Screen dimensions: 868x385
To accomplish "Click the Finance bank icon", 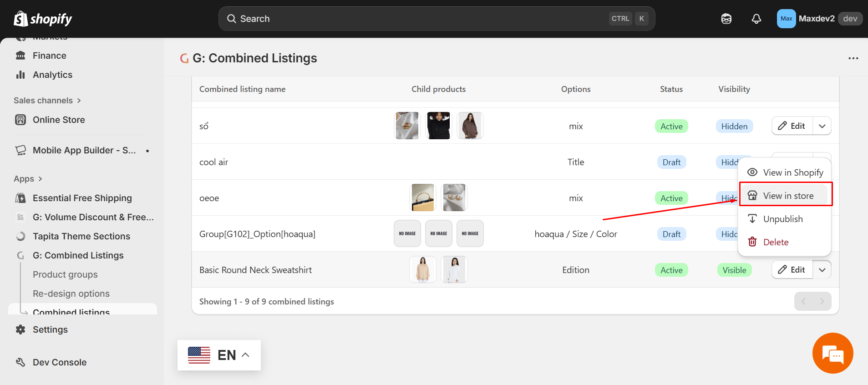I will [20, 56].
